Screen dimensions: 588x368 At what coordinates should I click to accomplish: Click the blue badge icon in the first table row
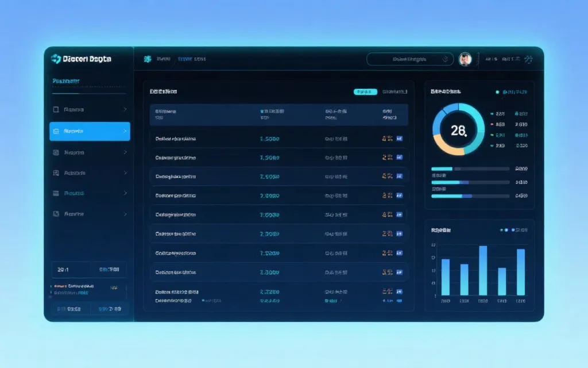[400, 139]
